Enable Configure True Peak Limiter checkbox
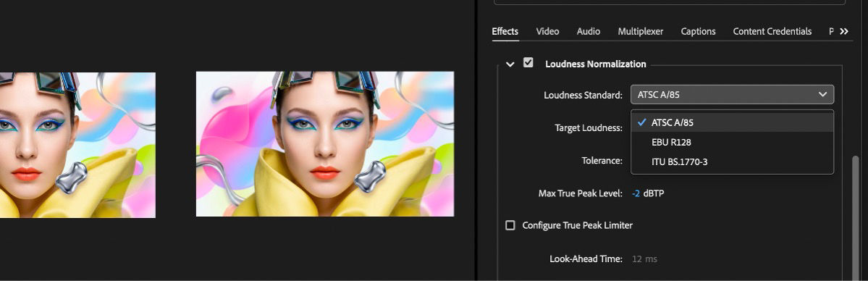 [x=510, y=225]
